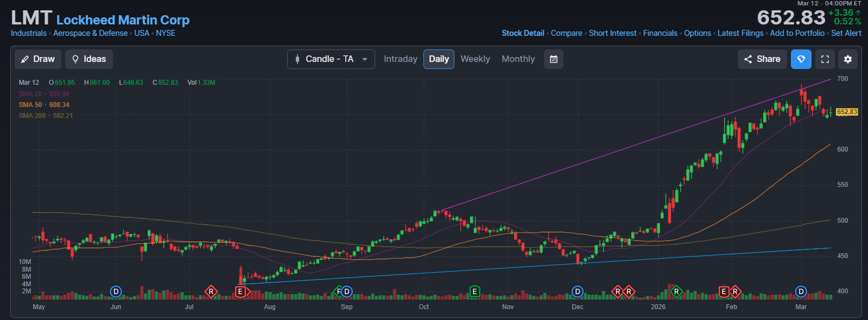Screen dimensions: 868x320
Task: Open the USA country link
Action: 142,33
